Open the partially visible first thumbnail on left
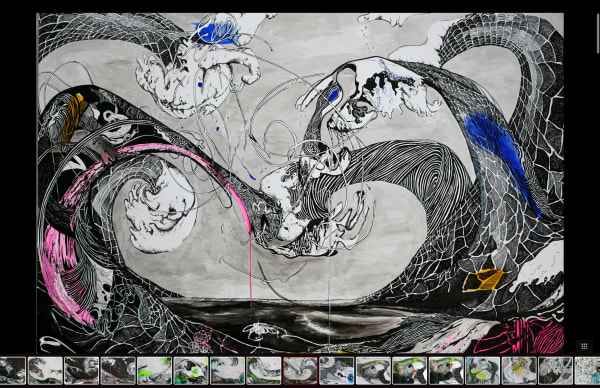Screen dimensions: 600x388 [x=13, y=371]
